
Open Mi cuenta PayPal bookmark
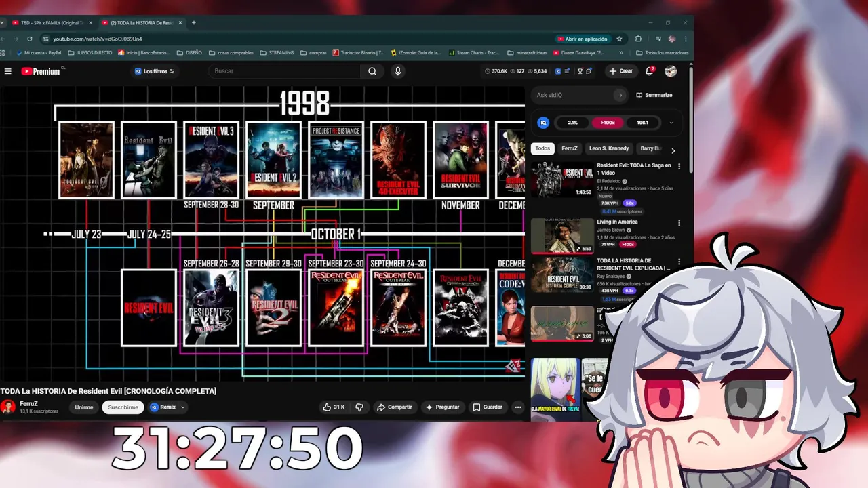(x=39, y=52)
